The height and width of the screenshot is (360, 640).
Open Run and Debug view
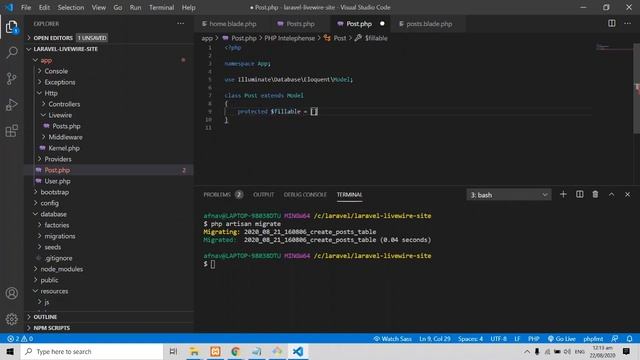click(12, 104)
